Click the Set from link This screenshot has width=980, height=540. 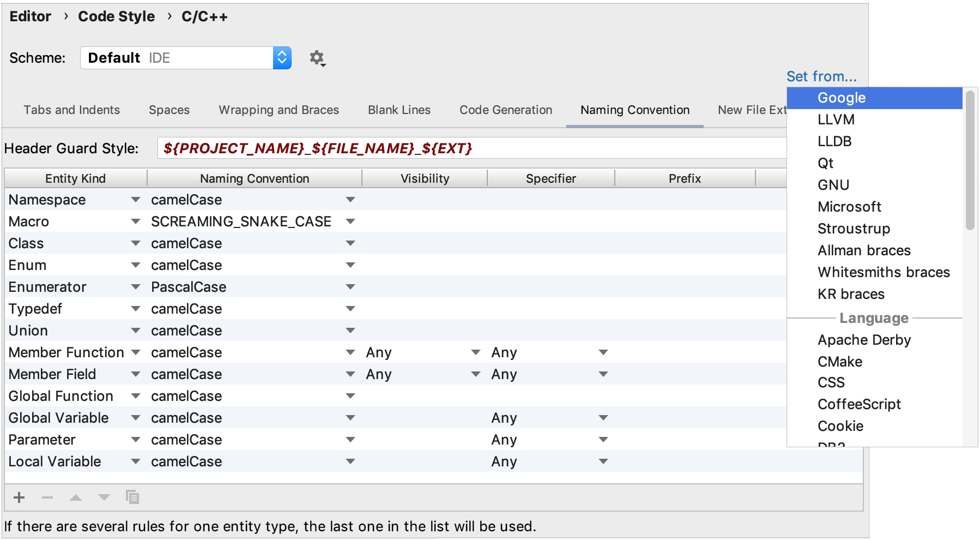[x=821, y=76]
